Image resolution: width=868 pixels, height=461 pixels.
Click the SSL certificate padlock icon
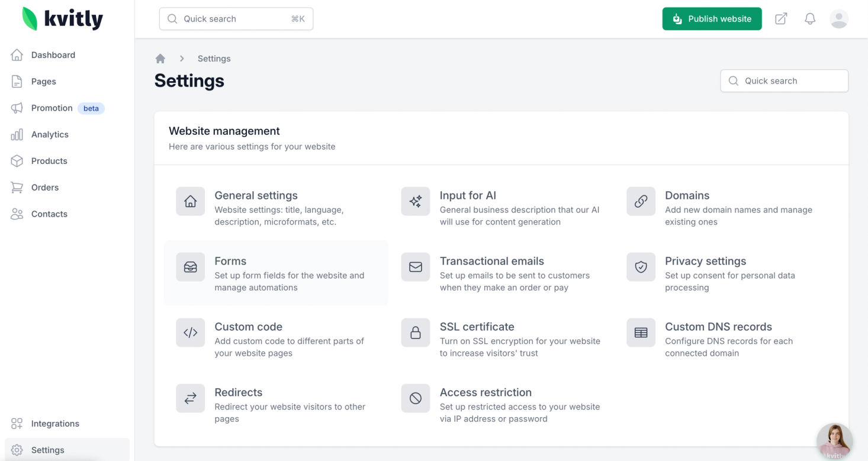[416, 333]
